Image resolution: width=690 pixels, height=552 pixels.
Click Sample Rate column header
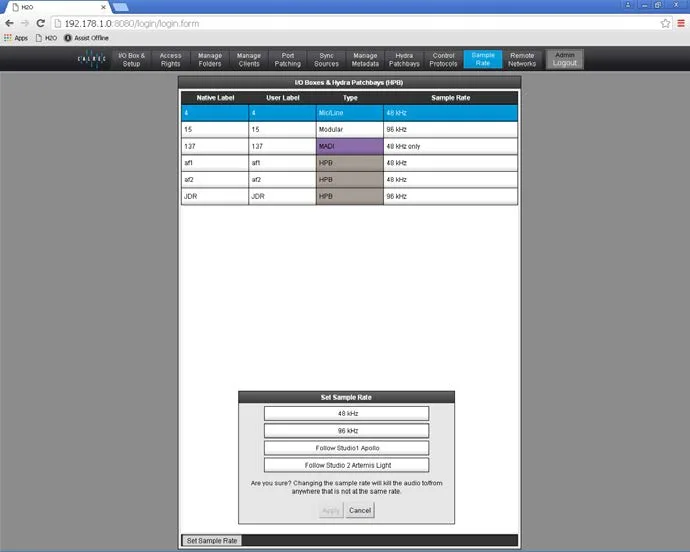(x=451, y=98)
